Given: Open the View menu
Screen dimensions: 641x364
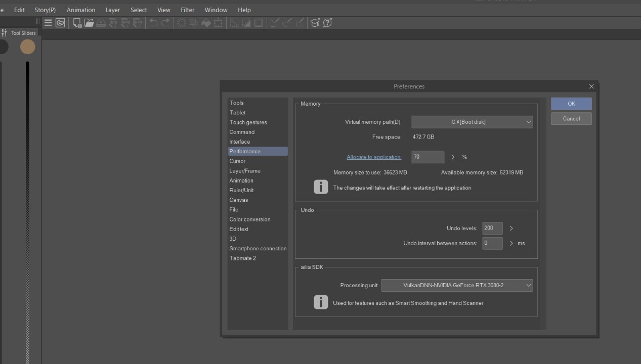Looking at the screenshot, I should [164, 10].
